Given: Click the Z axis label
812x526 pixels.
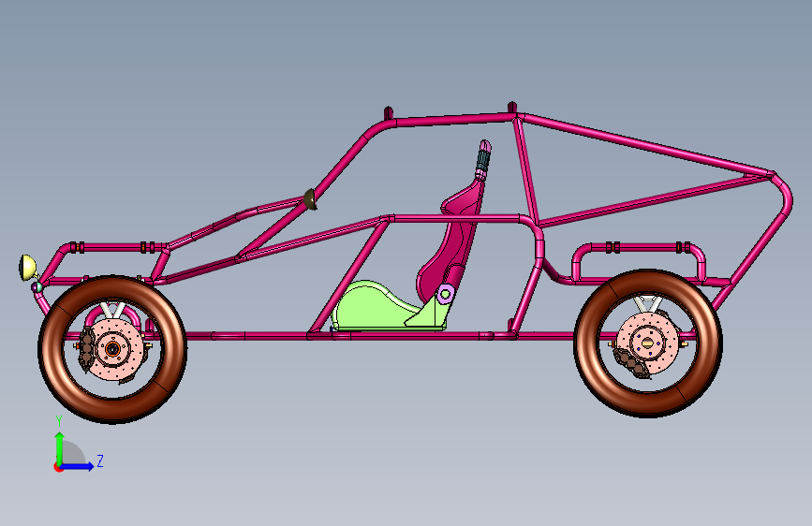Looking at the screenshot, I should pyautogui.click(x=100, y=460).
